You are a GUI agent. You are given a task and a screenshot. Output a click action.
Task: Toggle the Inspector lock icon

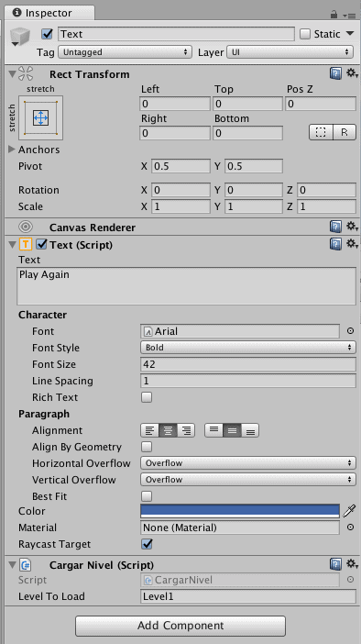334,15
